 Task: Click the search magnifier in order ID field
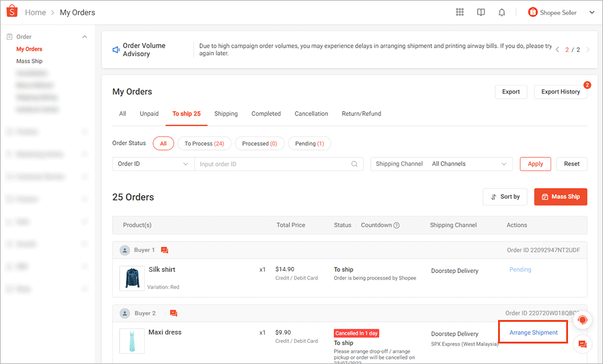pyautogui.click(x=355, y=163)
